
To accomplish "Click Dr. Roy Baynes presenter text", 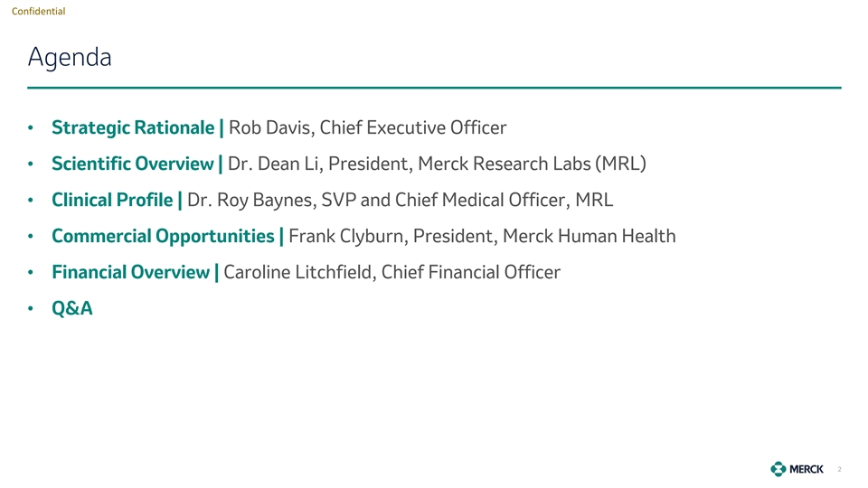I will pyautogui.click(x=400, y=200).
